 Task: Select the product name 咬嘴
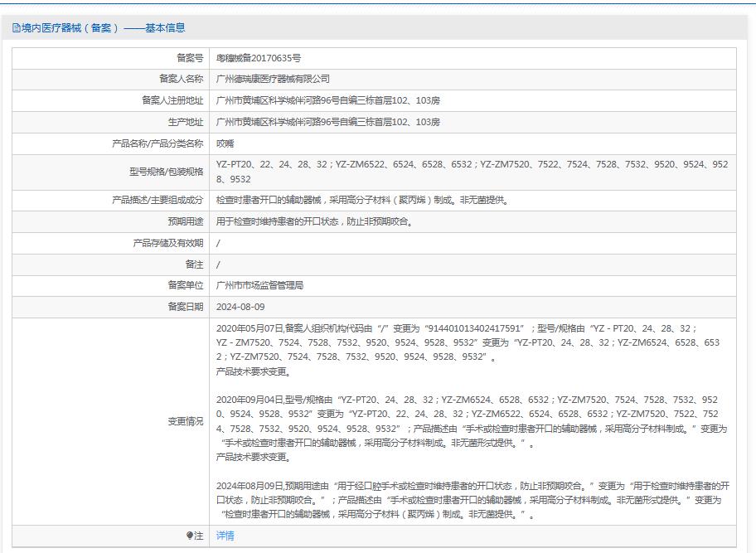[225, 143]
